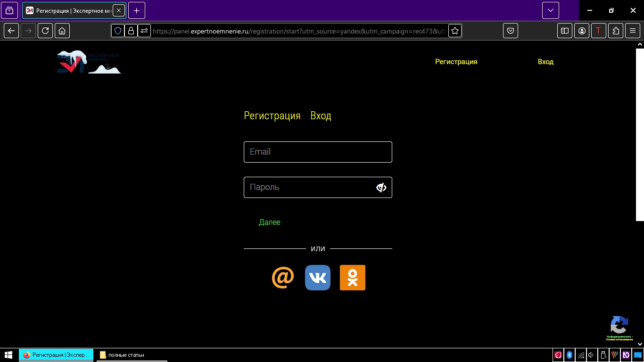Viewport: 644px width, 362px height.
Task: Open a new browser tab
Action: pyautogui.click(x=137, y=10)
